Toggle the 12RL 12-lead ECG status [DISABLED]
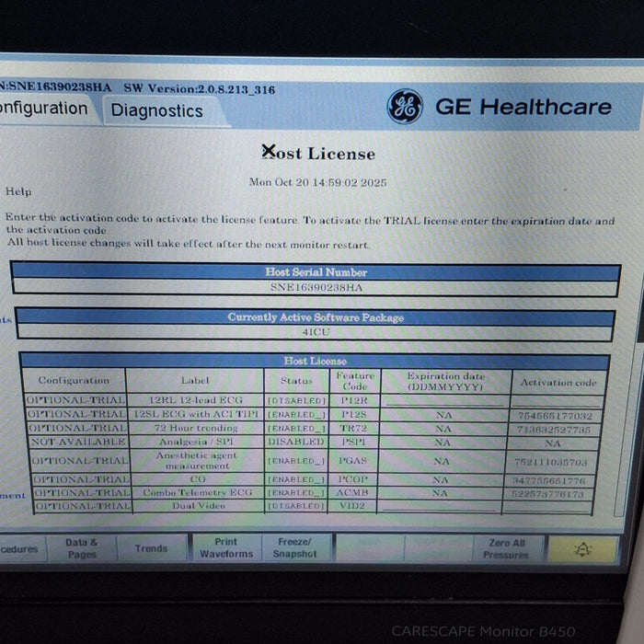Image resolution: width=644 pixels, height=644 pixels. point(296,400)
